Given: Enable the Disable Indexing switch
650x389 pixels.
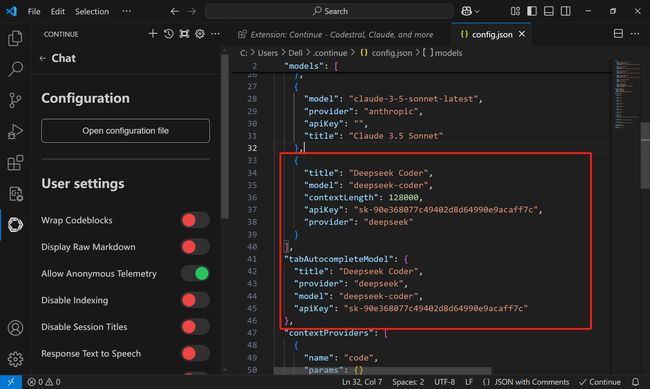Looking at the screenshot, I should coord(195,300).
